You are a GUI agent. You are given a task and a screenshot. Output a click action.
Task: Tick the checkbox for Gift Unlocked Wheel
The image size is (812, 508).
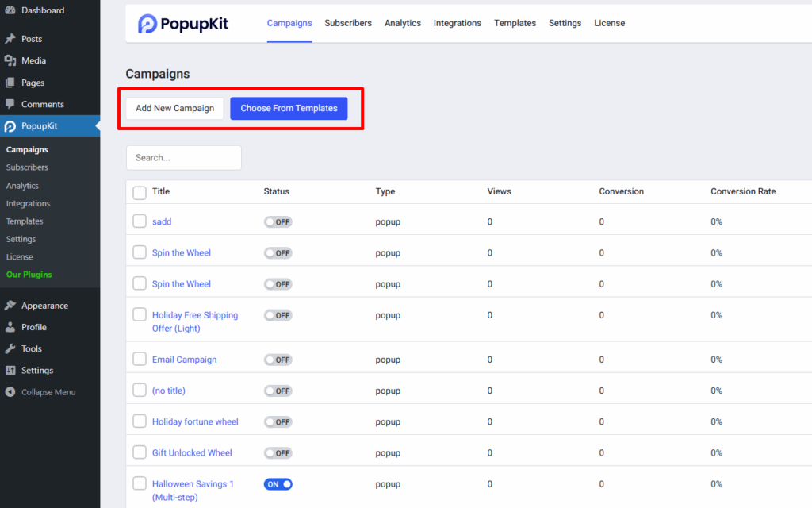[x=140, y=452]
